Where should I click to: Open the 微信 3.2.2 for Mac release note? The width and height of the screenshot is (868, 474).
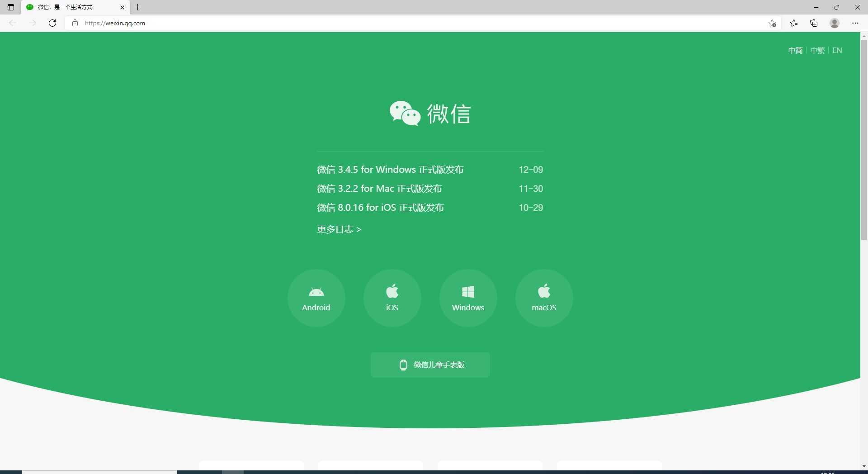point(379,189)
